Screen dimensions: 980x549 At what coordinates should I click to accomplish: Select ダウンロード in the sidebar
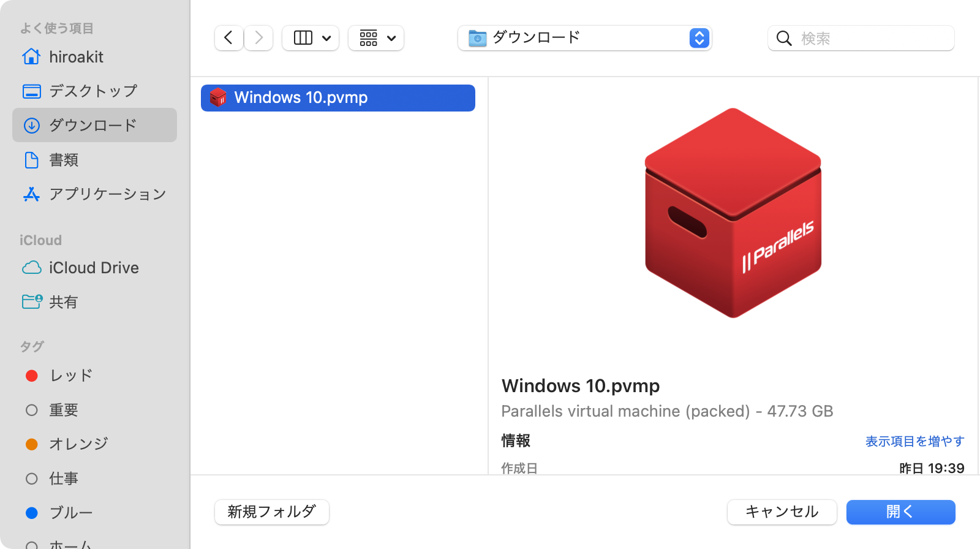coord(93,126)
